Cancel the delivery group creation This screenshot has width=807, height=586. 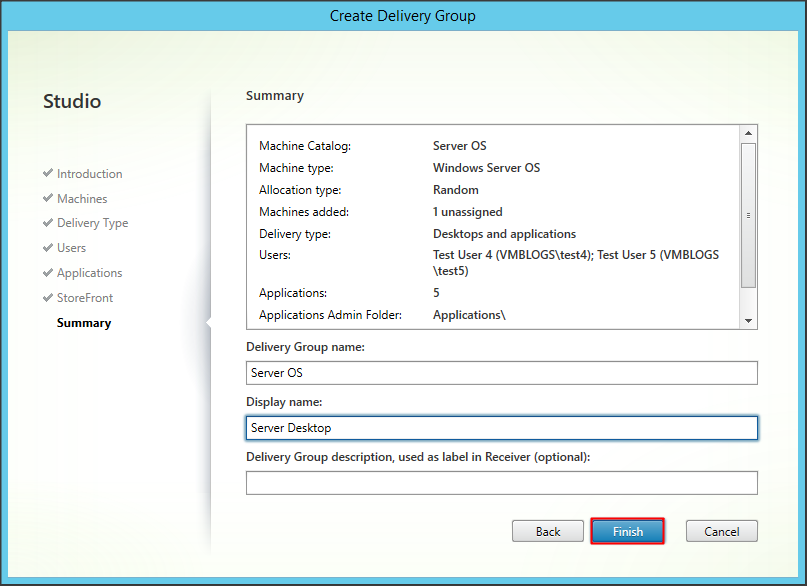coord(721,531)
